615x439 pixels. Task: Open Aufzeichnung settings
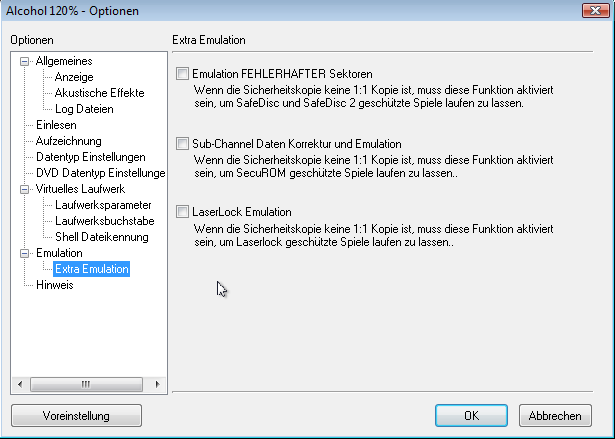pos(69,141)
